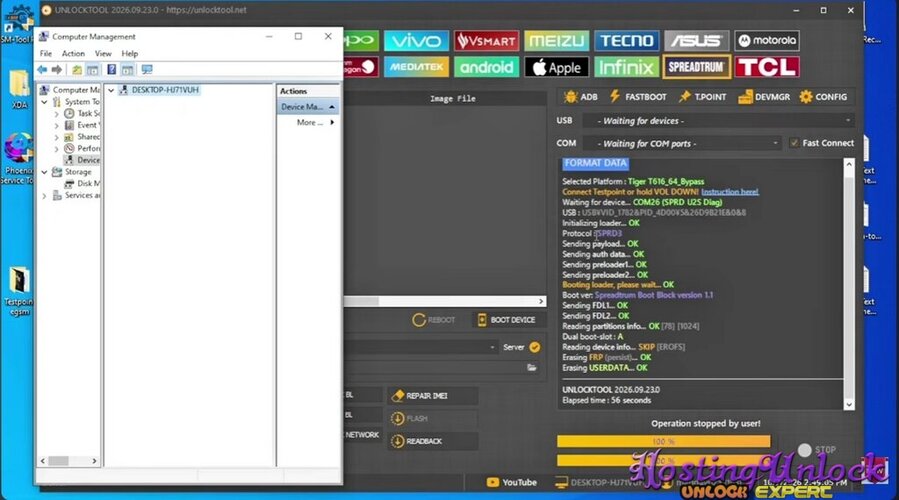Open the XDA folder on desktop
Screen dimensions: 899x500
coord(19,90)
